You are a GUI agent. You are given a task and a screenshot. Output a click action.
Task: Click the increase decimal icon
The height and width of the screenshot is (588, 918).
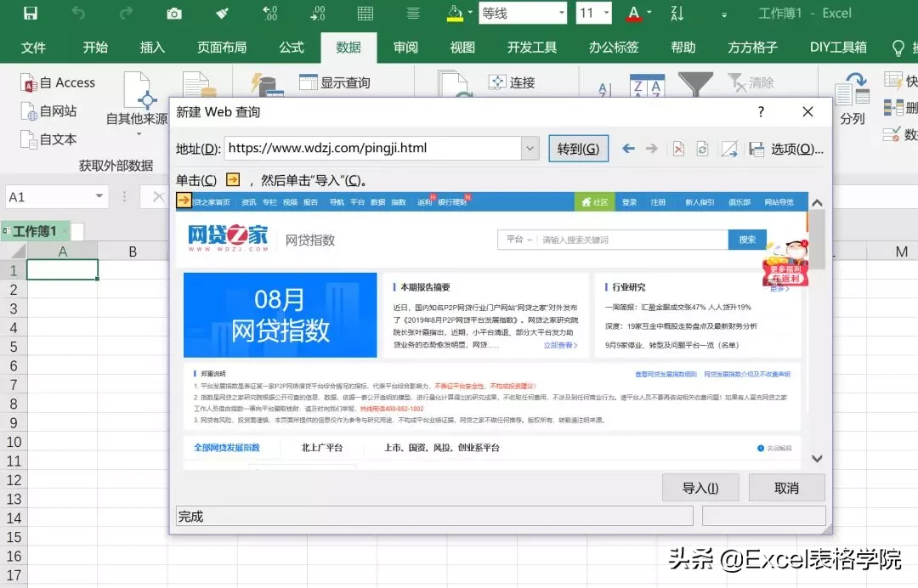tap(270, 14)
